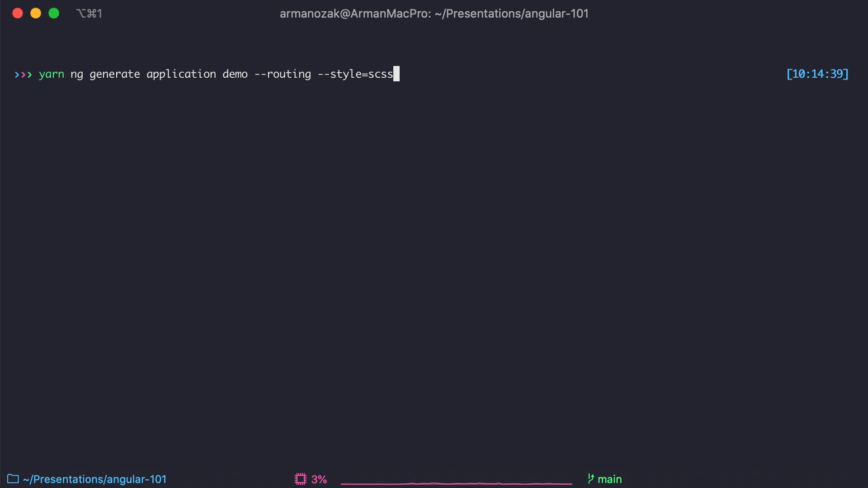
Task: Click the word generate in command
Action: (x=115, y=74)
